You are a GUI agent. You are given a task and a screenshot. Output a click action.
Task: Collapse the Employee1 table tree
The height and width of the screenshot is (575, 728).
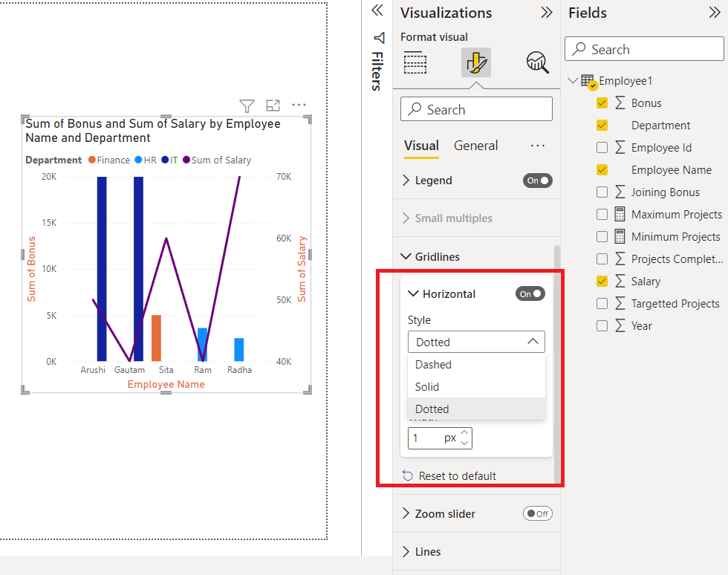(573, 80)
